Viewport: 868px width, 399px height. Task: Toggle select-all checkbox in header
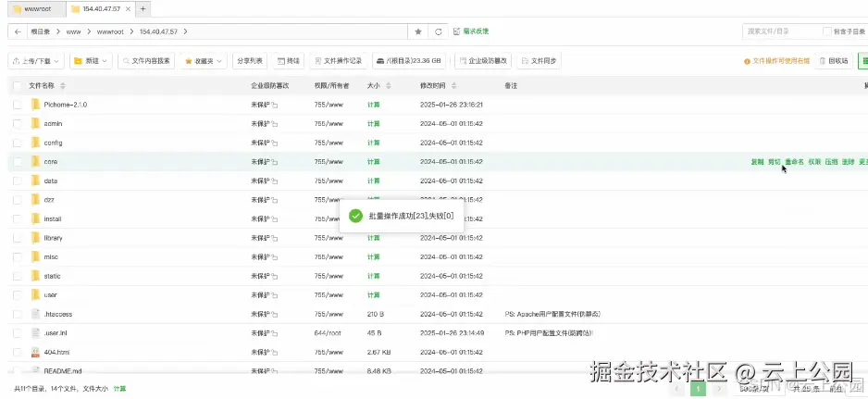pos(18,86)
